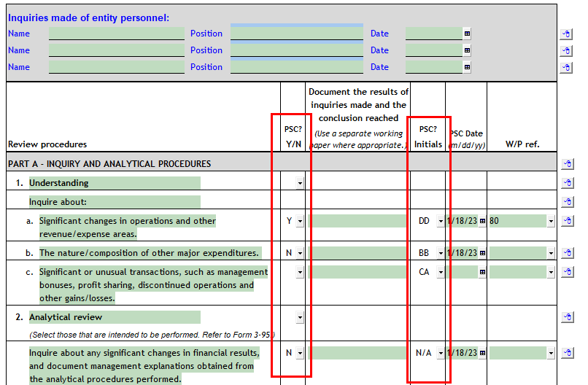Open Y/N dropdown for 'changes in financial results' row
The width and height of the screenshot is (588, 385).
pos(300,353)
